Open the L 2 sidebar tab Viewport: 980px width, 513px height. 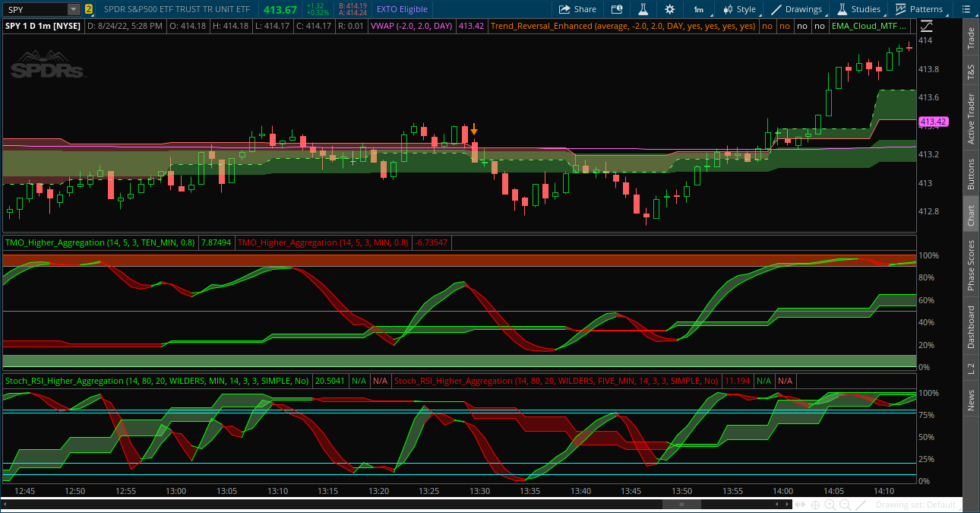tap(971, 369)
